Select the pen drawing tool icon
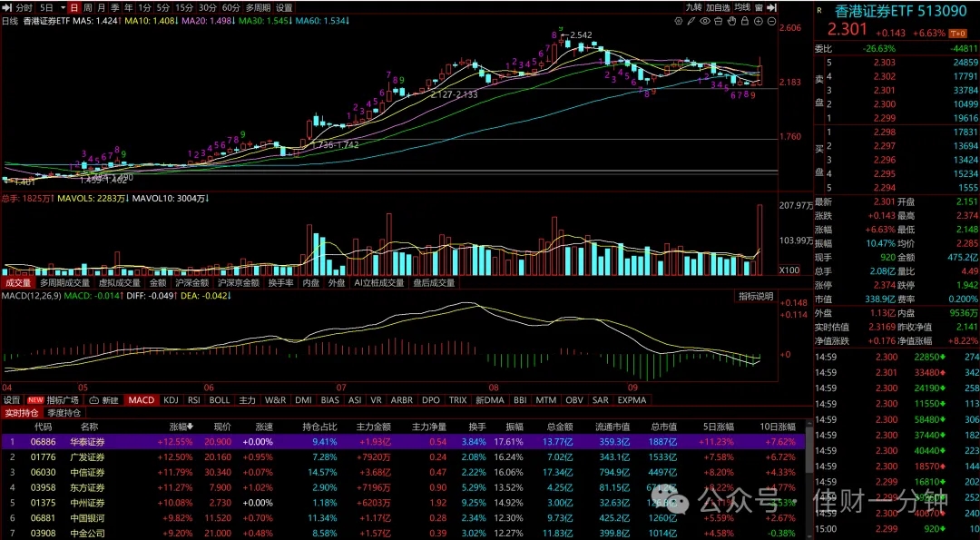The image size is (980, 540). [691, 21]
